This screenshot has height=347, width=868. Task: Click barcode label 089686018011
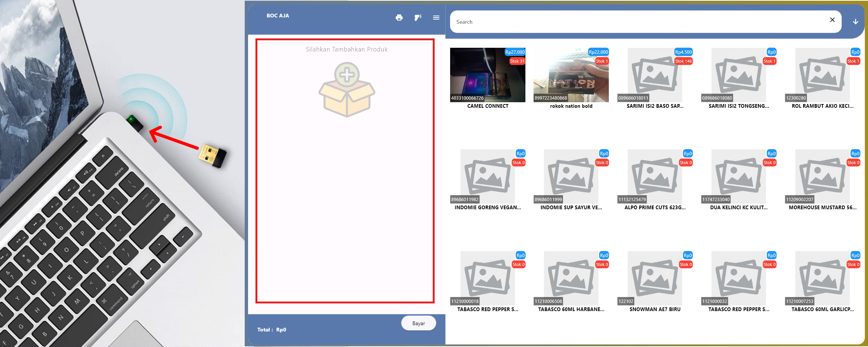[633, 98]
